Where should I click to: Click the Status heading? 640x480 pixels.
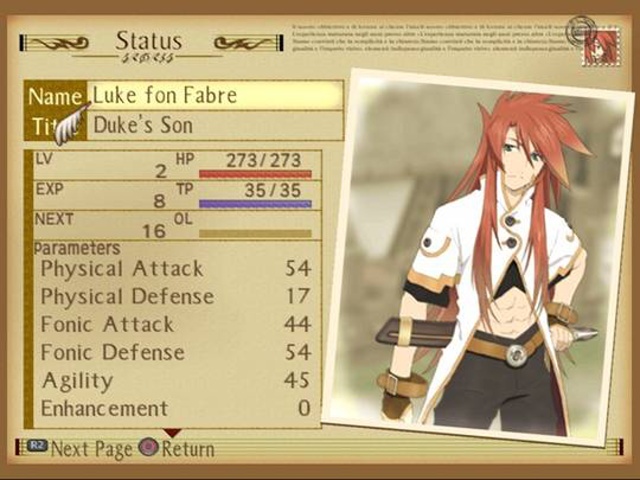[149, 42]
